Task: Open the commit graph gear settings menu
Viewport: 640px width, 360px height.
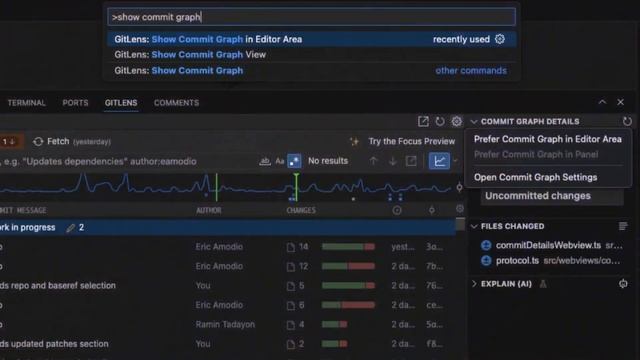Action: [456, 121]
